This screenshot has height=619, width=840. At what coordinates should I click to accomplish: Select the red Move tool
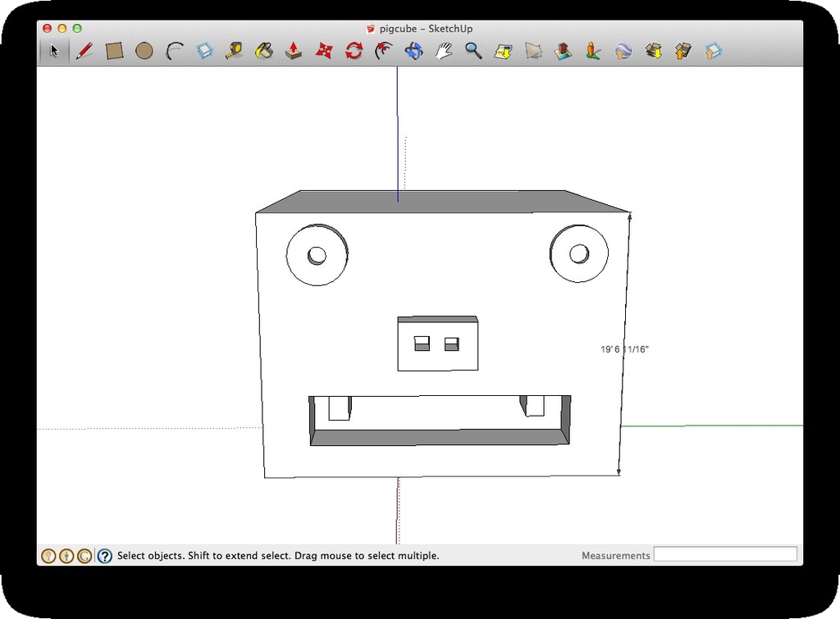point(323,51)
